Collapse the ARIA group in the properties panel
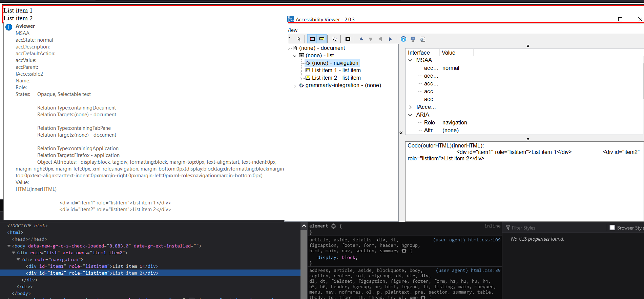 point(410,115)
